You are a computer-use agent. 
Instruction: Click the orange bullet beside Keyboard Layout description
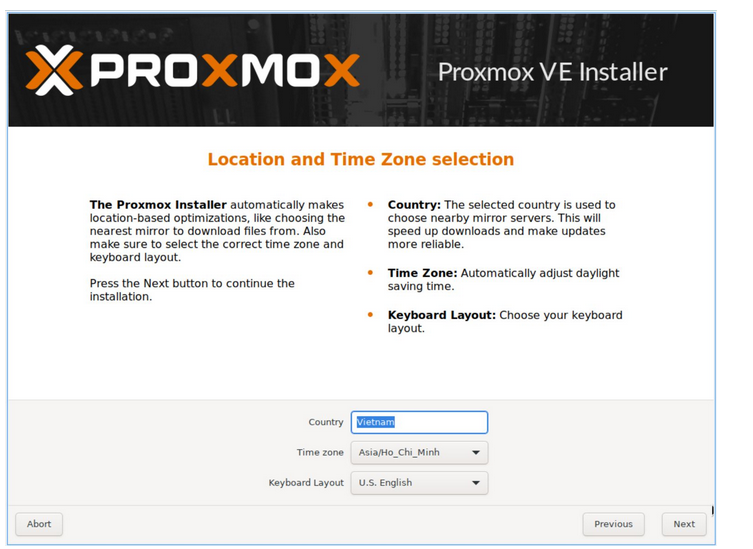pos(370,315)
